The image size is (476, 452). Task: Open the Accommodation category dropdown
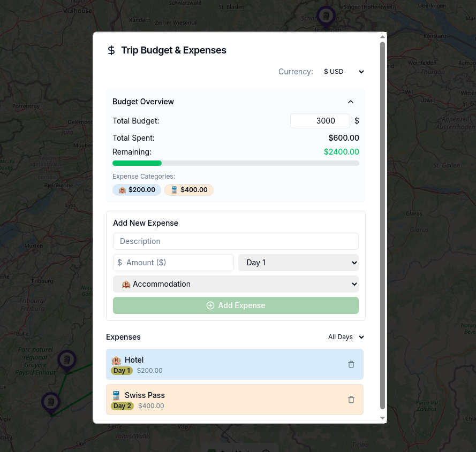click(x=236, y=284)
